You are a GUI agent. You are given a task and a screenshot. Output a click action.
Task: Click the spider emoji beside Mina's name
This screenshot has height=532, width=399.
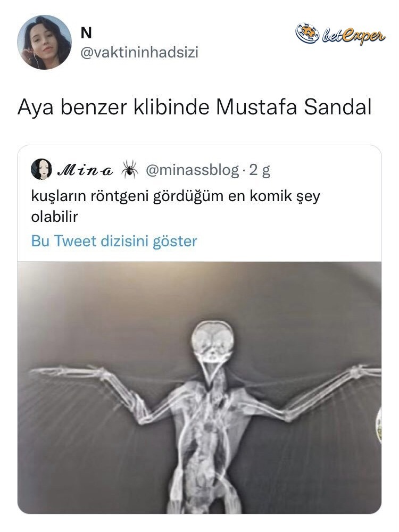129,169
